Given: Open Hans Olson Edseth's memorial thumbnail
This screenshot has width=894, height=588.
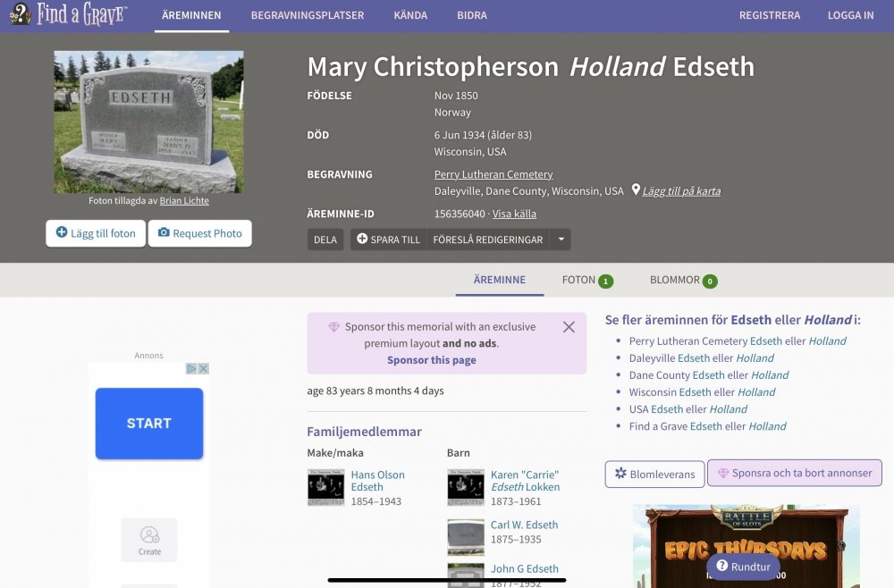Looking at the screenshot, I should coord(325,488).
